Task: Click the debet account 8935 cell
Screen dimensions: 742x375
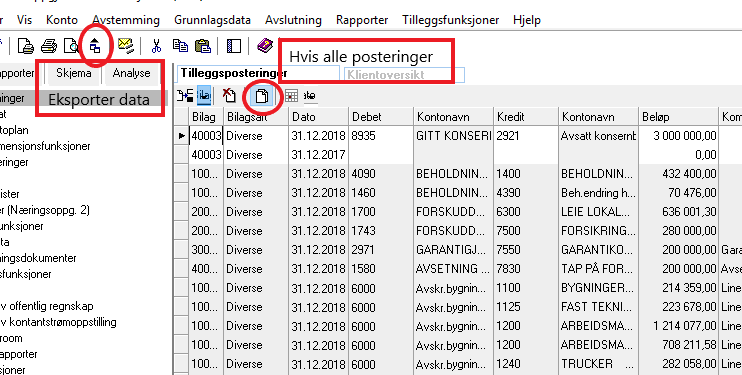Action: coord(381,136)
